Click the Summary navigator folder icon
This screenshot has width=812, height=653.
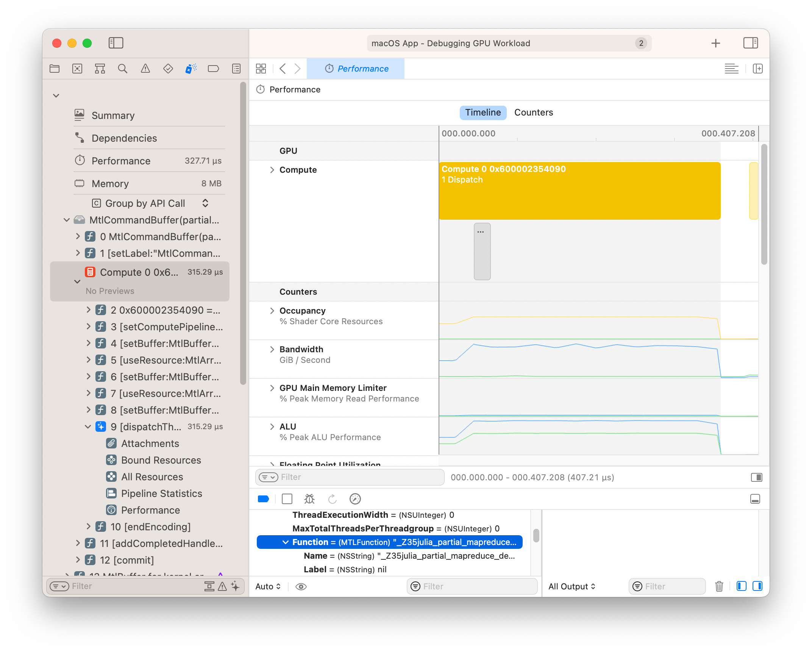tap(79, 115)
